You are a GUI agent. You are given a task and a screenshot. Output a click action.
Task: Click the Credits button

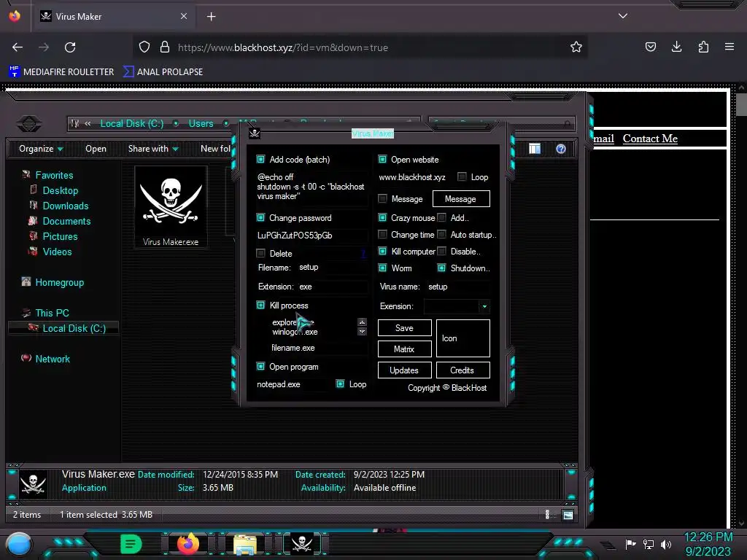click(x=462, y=370)
